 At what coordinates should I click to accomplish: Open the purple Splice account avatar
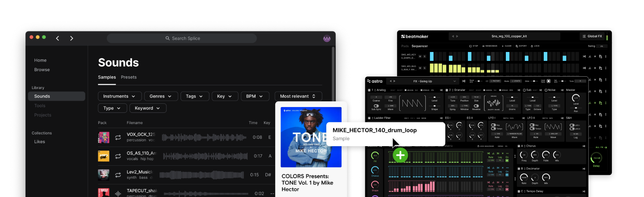click(x=327, y=39)
